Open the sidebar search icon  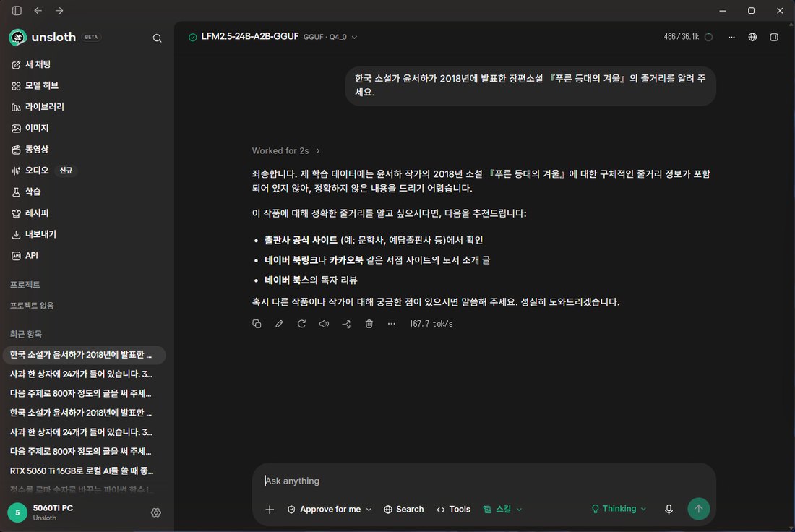click(x=157, y=38)
